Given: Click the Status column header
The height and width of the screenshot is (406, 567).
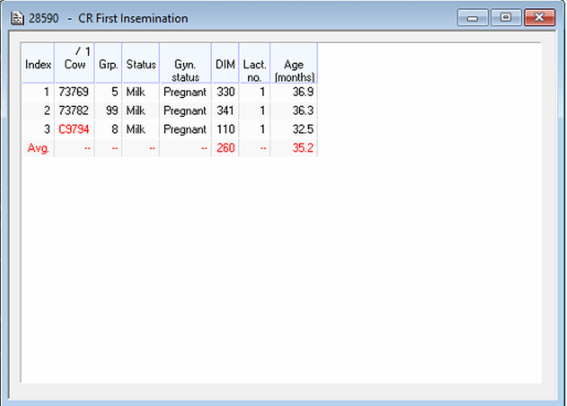Looking at the screenshot, I should [x=141, y=63].
